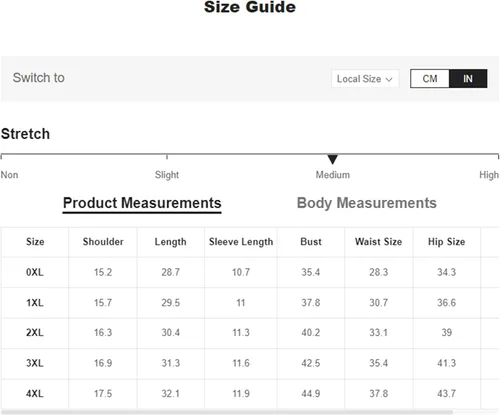Image resolution: width=500 pixels, height=415 pixels.
Task: Select the IN unit option
Action: (x=468, y=79)
